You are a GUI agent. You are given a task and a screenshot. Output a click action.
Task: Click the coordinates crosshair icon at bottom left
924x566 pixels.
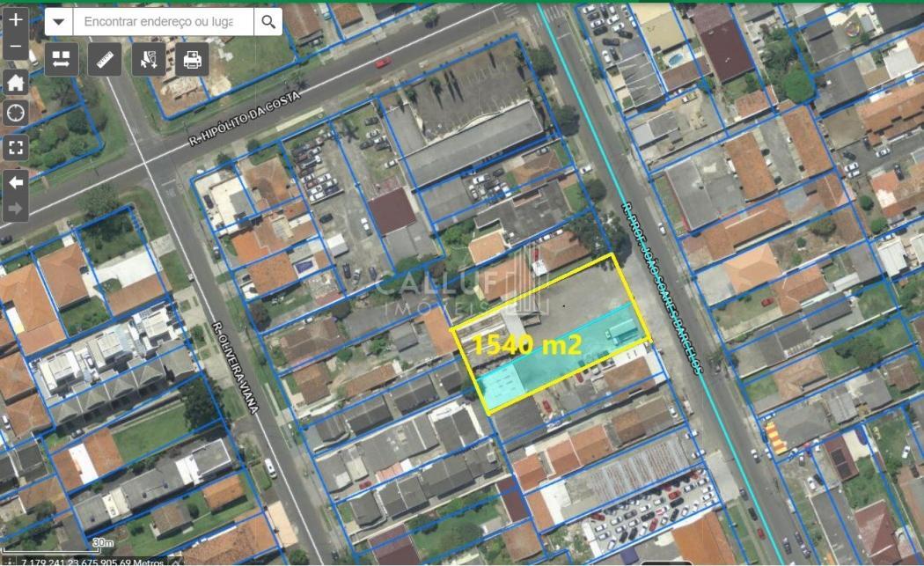(9, 561)
